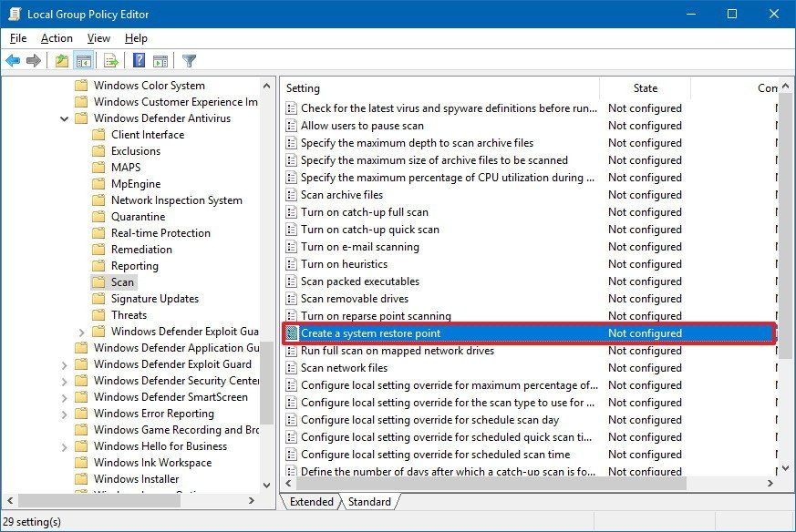The image size is (796, 532).
Task: Collapse the Windows Defender Antivirus node
Action: tap(64, 118)
